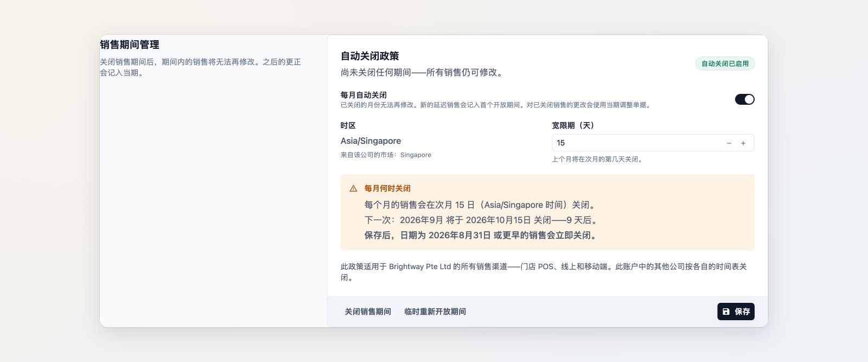The height and width of the screenshot is (362, 868).
Task: Click the line starting 下一次：2026年9月
Action: coord(482,220)
